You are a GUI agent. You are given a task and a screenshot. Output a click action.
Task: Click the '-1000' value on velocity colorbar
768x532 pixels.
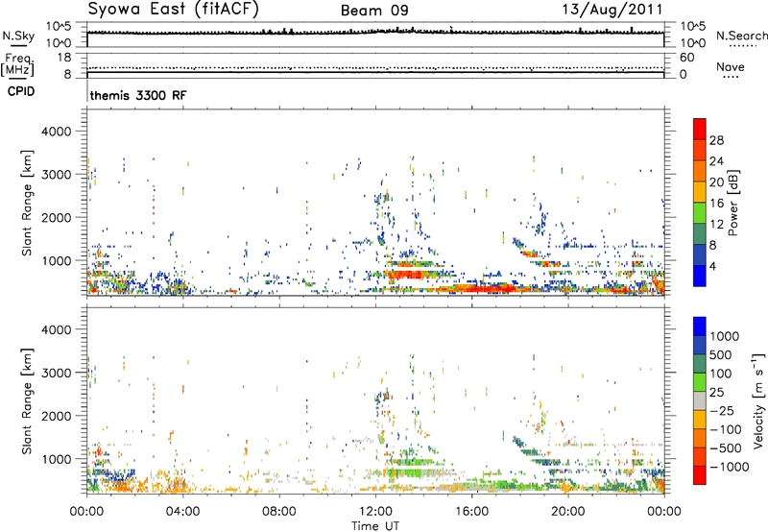[729, 467]
